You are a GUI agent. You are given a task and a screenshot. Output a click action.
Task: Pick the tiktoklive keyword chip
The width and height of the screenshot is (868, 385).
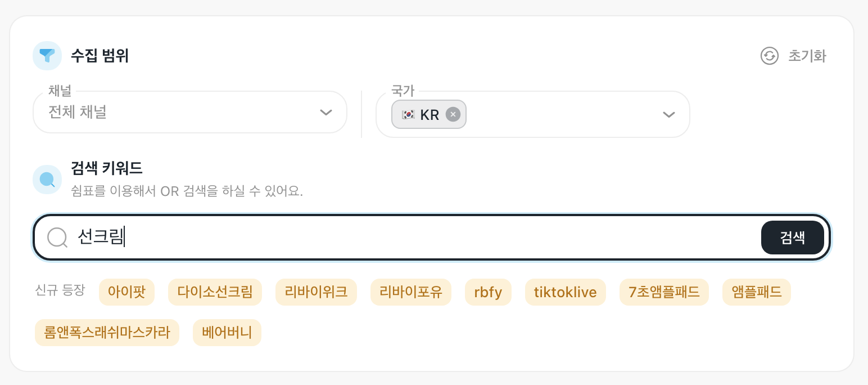[565, 292]
